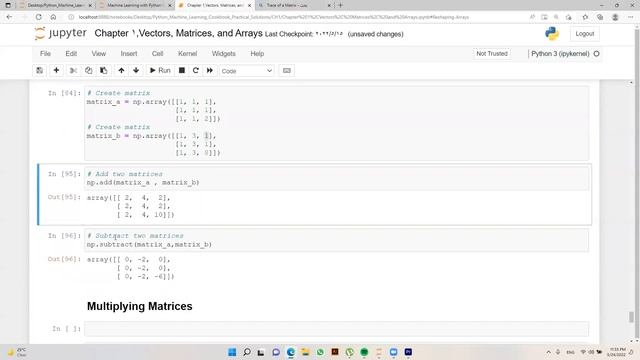Restart and run all with the fast-forward icon
The width and height of the screenshot is (640, 360).
click(x=210, y=71)
